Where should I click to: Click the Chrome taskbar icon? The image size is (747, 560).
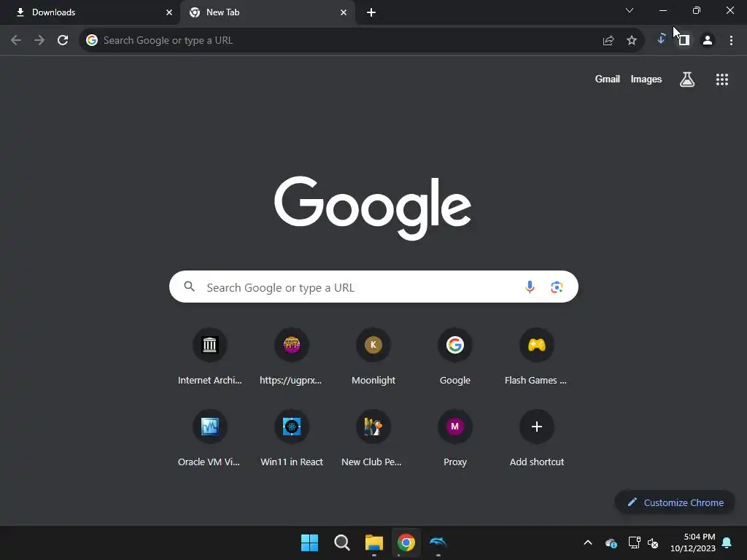point(406,542)
